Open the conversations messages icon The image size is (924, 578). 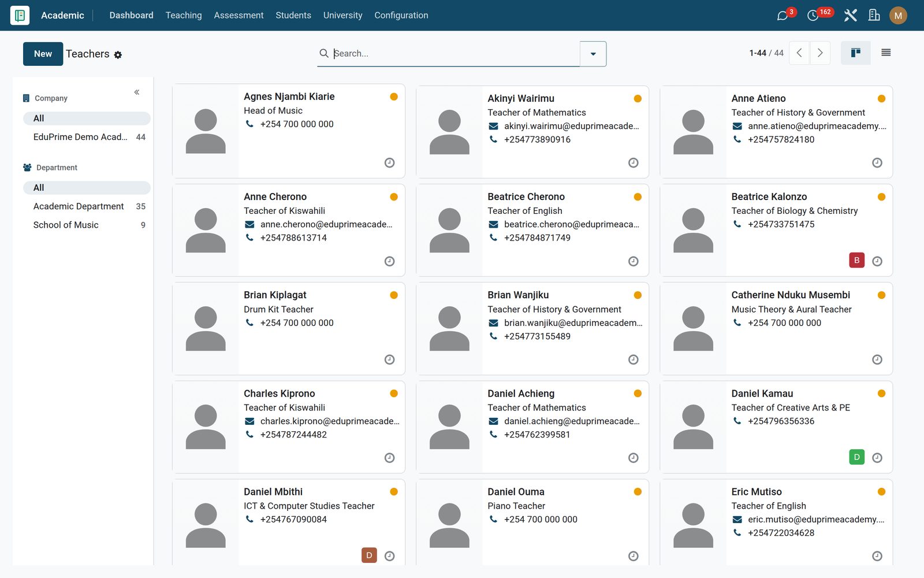point(783,16)
